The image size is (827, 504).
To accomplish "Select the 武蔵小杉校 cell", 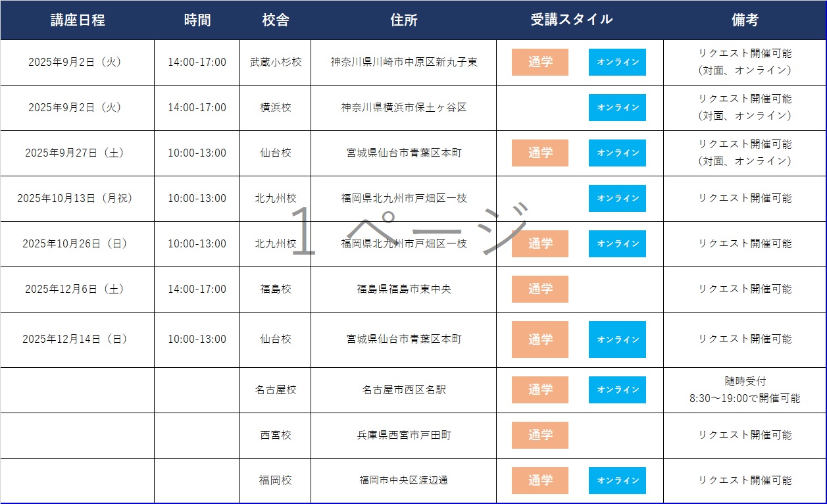I will tap(276, 63).
